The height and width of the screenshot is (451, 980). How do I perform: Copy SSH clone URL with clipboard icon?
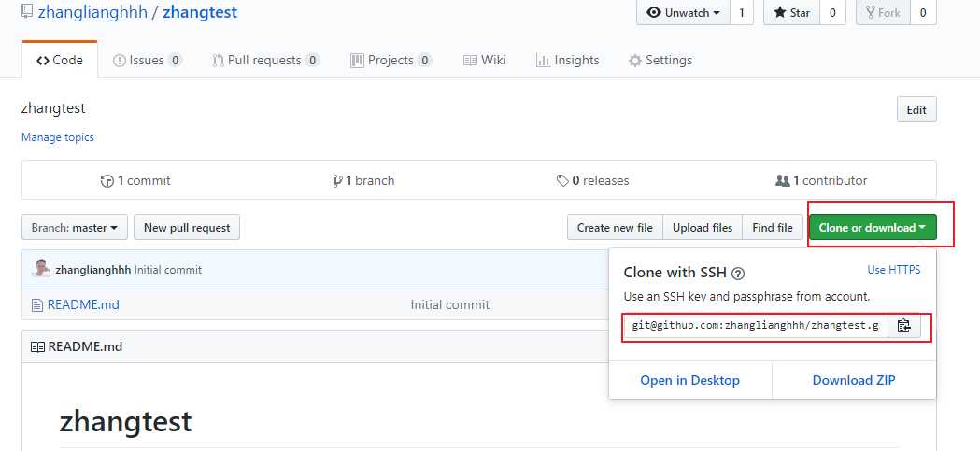pos(903,326)
